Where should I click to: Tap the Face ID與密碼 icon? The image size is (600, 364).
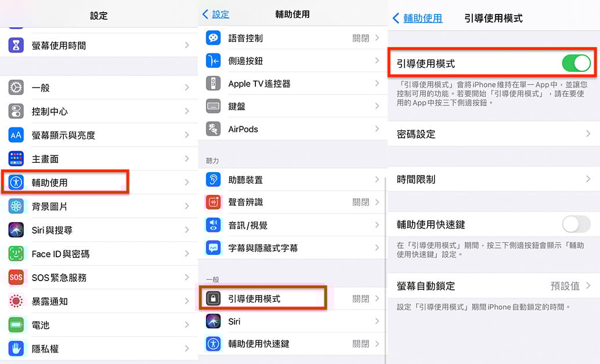point(16,254)
